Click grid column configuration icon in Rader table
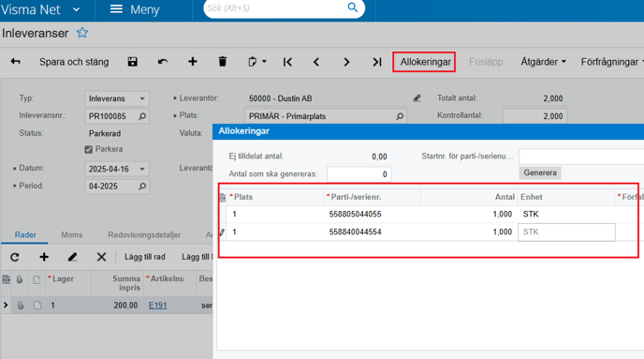The image size is (644, 359). (7, 279)
